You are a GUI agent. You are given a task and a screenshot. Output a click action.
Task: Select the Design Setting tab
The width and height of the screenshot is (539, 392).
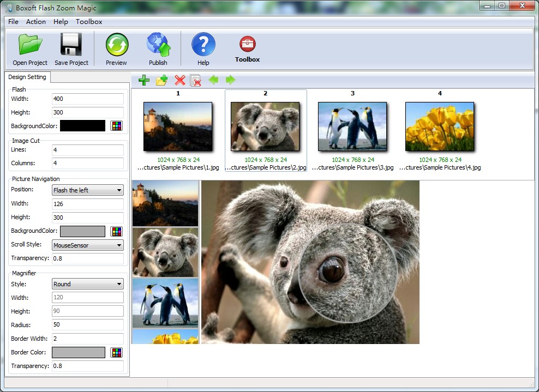[x=27, y=77]
